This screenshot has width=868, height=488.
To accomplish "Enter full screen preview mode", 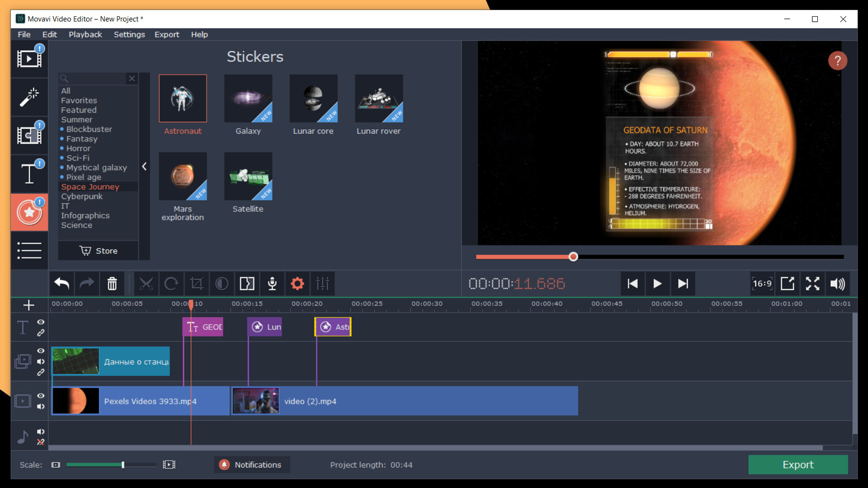I will (812, 283).
